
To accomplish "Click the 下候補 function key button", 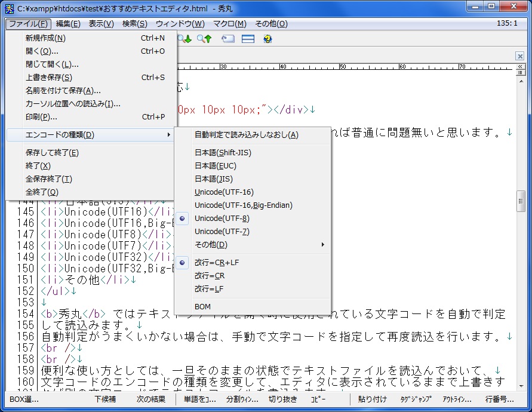I will [105, 399].
